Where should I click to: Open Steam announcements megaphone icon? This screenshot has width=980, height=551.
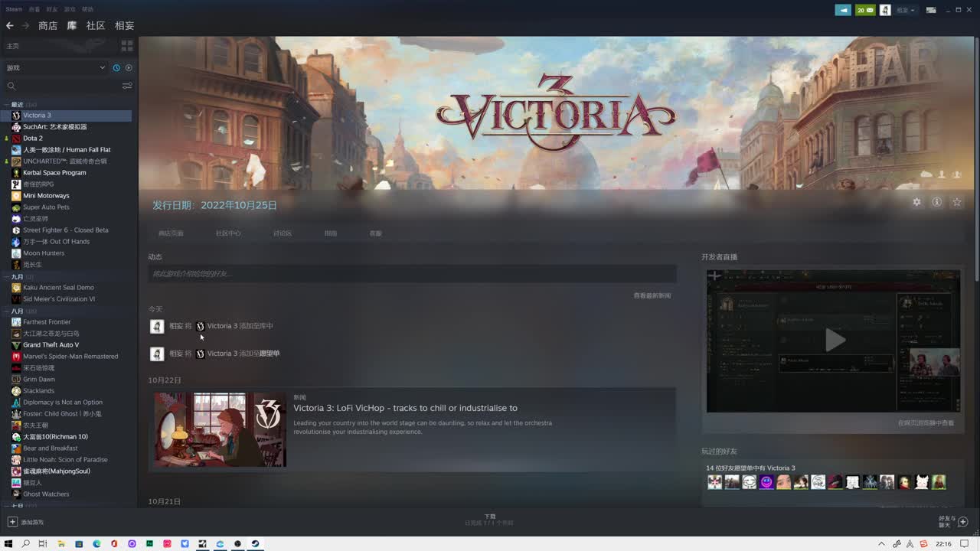[843, 10]
